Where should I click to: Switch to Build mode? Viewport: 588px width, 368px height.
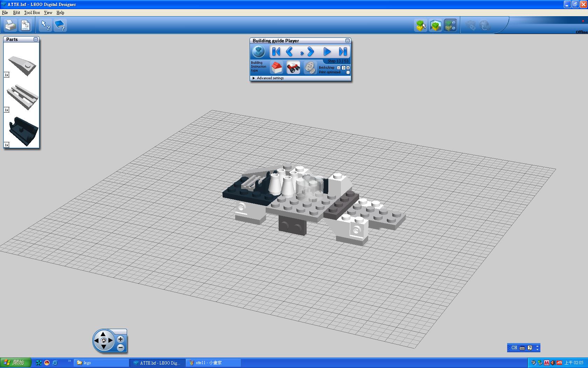(421, 25)
